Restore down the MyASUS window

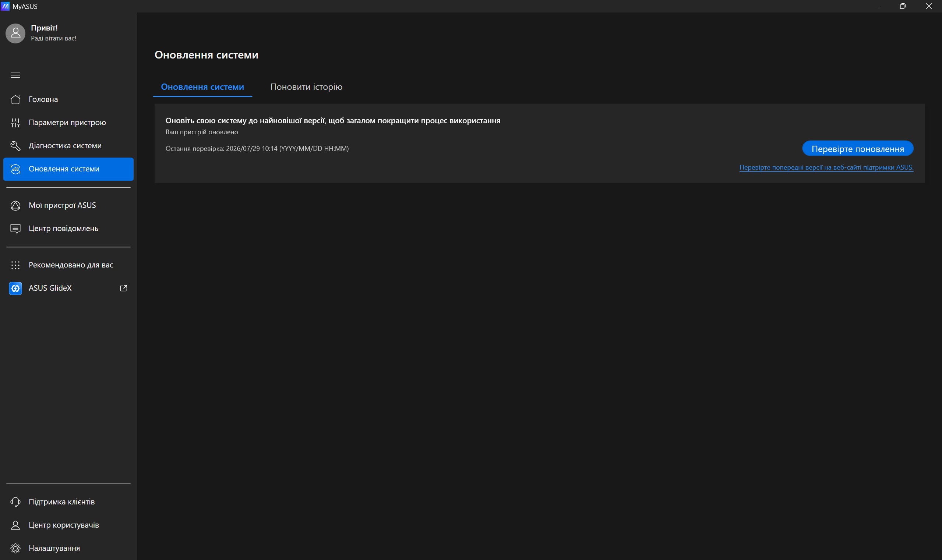tap(903, 6)
